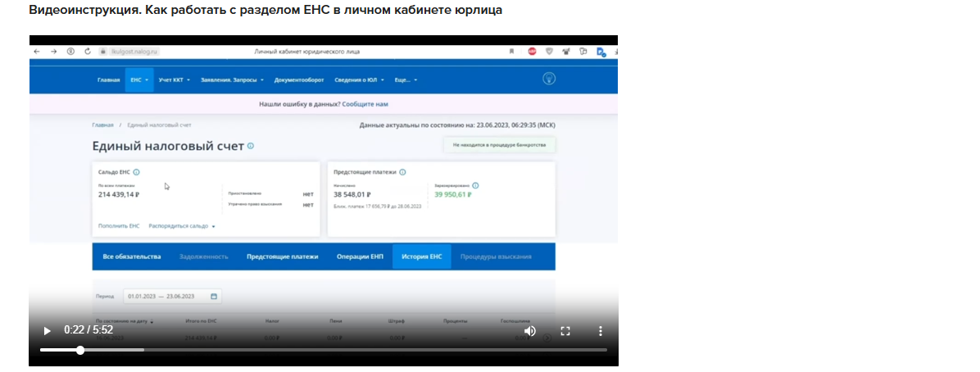The width and height of the screenshot is (980, 372).
Task: Click info icon next to Зарезервировано
Action: click(x=475, y=185)
